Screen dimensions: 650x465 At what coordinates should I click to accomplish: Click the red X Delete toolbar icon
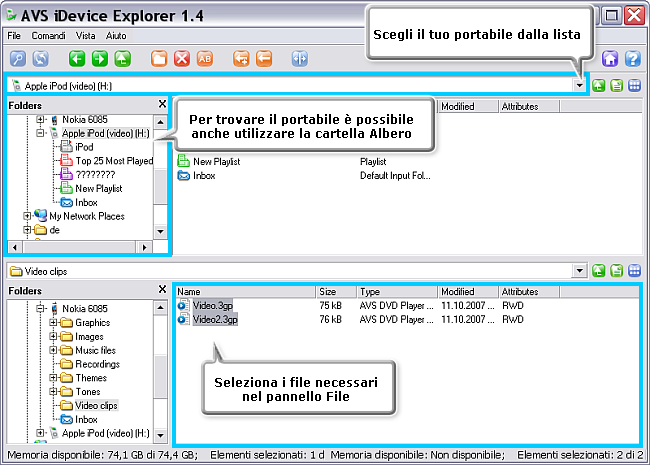(x=182, y=59)
